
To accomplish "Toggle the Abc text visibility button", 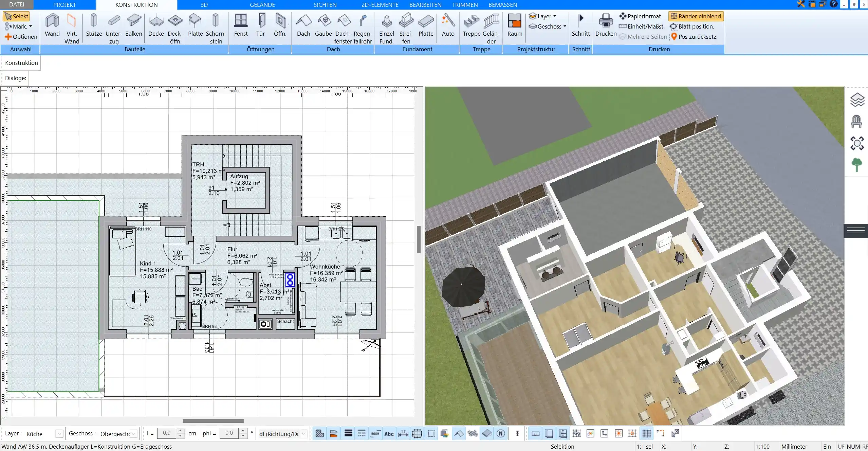I will [x=389, y=433].
